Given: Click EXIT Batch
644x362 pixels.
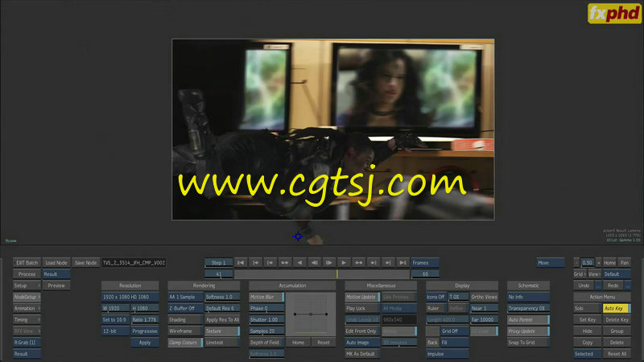Looking at the screenshot, I should pyautogui.click(x=27, y=263).
